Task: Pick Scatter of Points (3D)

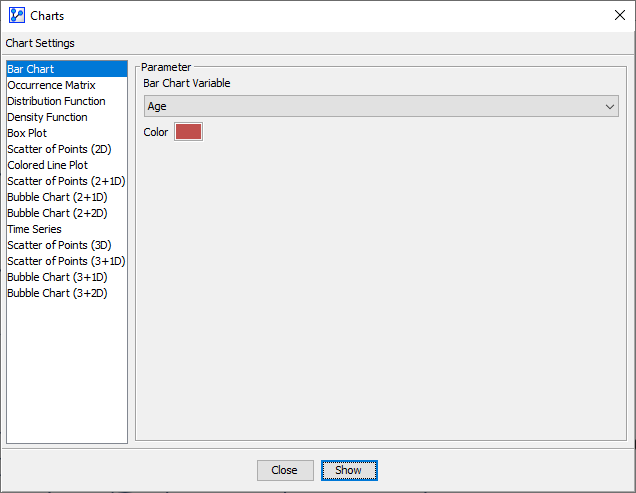Action: coord(59,245)
